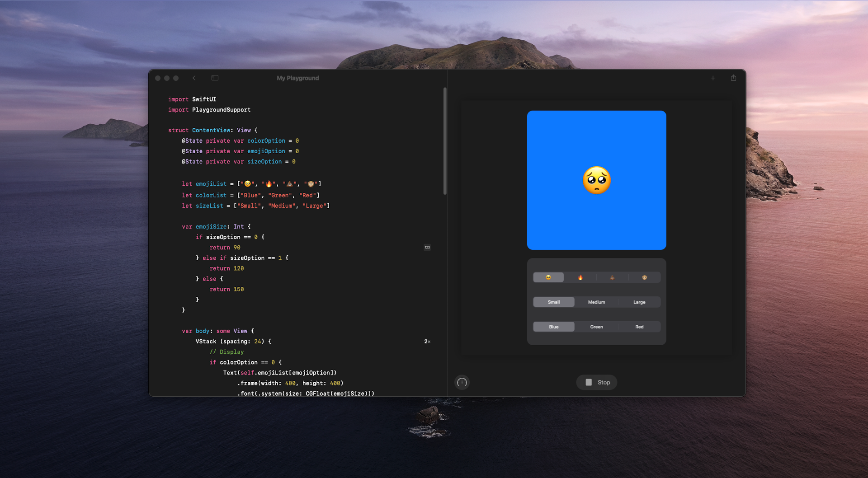The height and width of the screenshot is (478, 868).
Task: Click the 123 result badge beside return 90
Action: click(x=426, y=247)
